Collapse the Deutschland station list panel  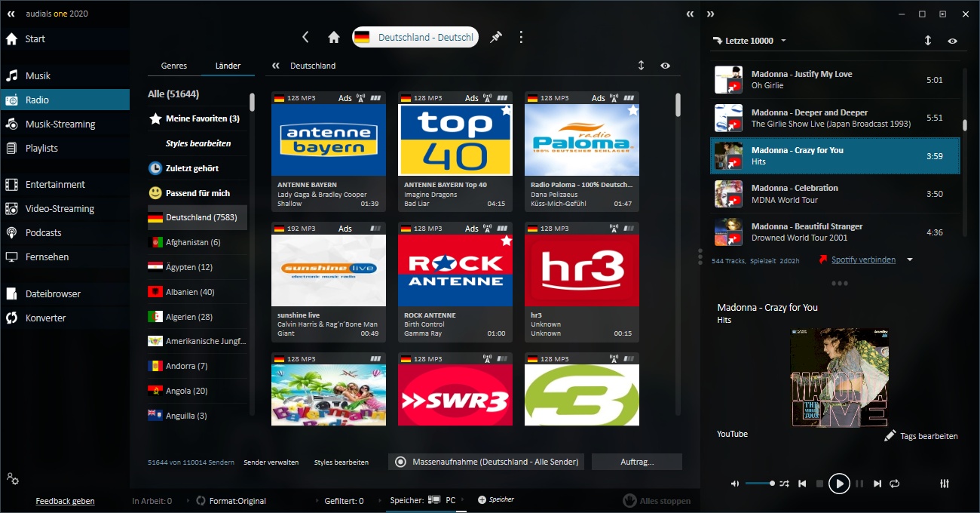point(276,66)
